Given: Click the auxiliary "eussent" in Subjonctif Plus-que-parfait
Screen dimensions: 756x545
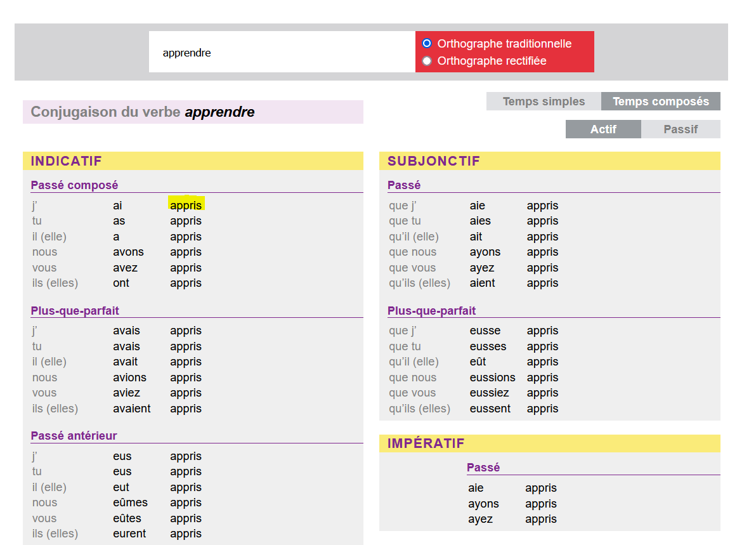Looking at the screenshot, I should click(490, 409).
